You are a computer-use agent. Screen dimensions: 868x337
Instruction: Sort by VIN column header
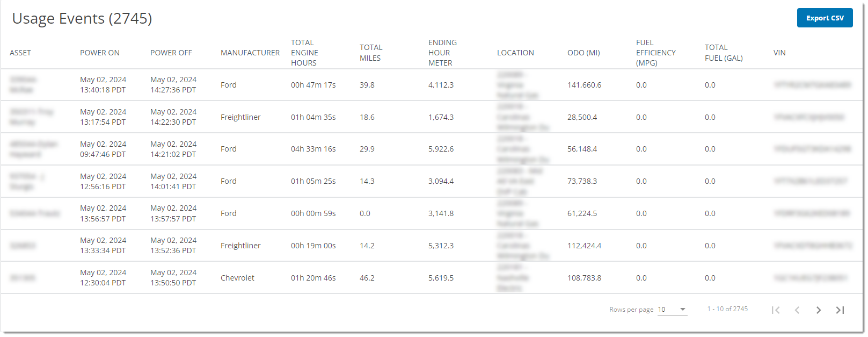779,53
